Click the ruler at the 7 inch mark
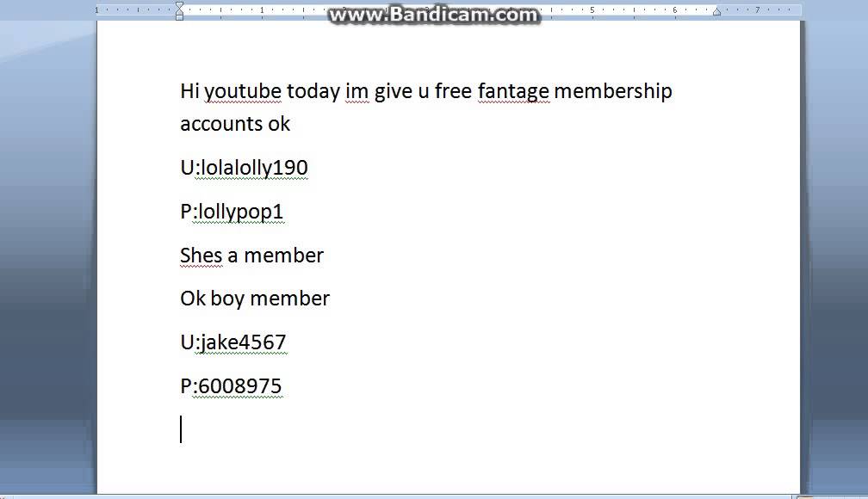This screenshot has height=499, width=868. click(757, 10)
